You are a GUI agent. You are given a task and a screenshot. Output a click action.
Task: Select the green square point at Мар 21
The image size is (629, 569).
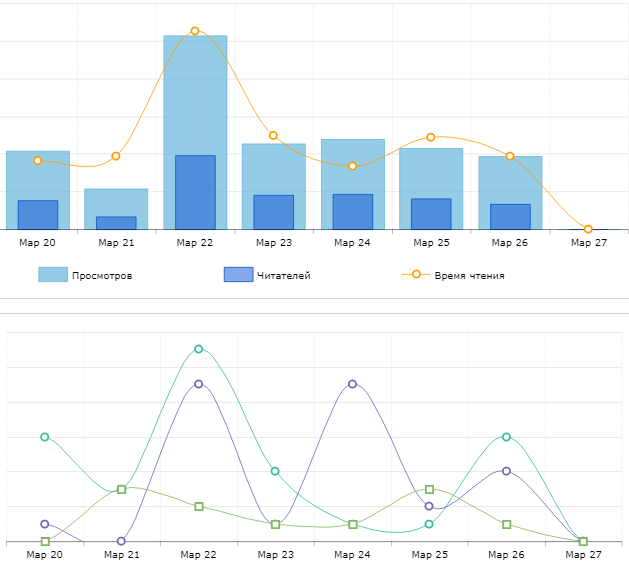(x=122, y=489)
